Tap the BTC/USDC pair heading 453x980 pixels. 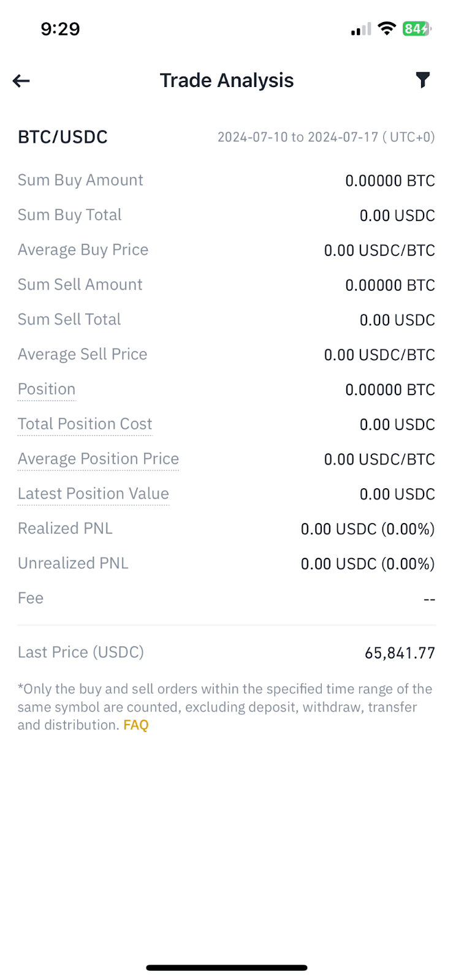point(63,137)
